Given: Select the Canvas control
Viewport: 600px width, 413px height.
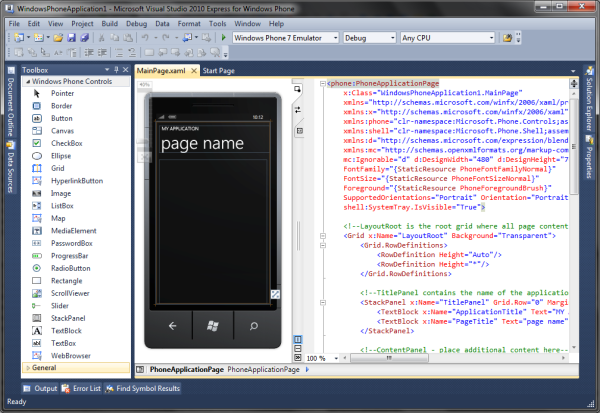Looking at the screenshot, I should point(76,131).
